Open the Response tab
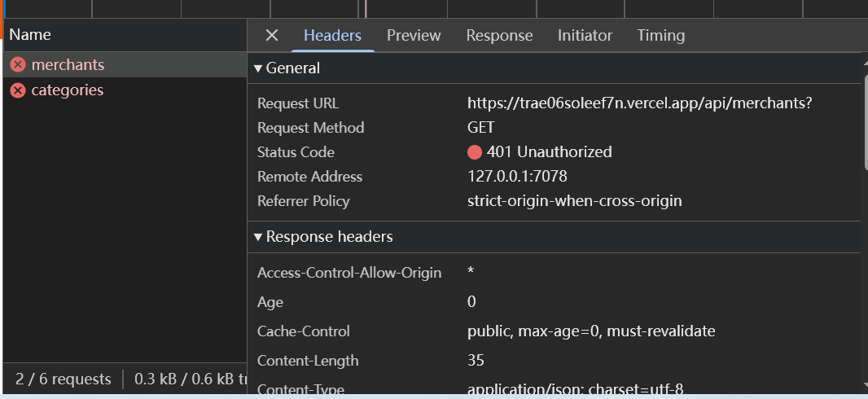 click(499, 35)
